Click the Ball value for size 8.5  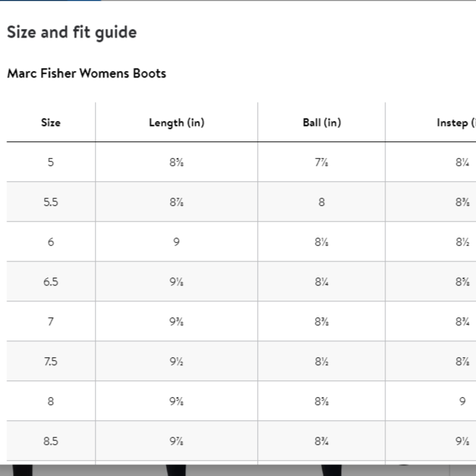click(x=322, y=441)
